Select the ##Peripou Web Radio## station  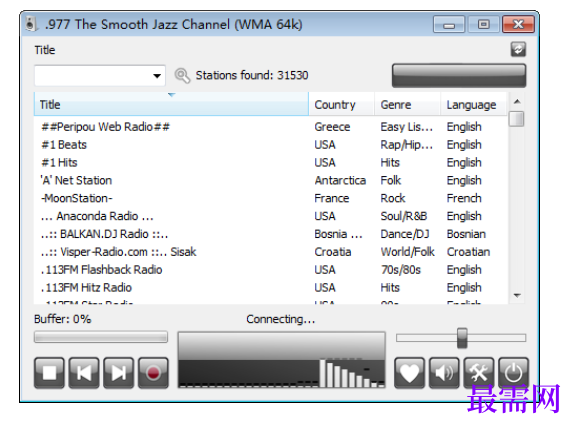tap(270, 127)
